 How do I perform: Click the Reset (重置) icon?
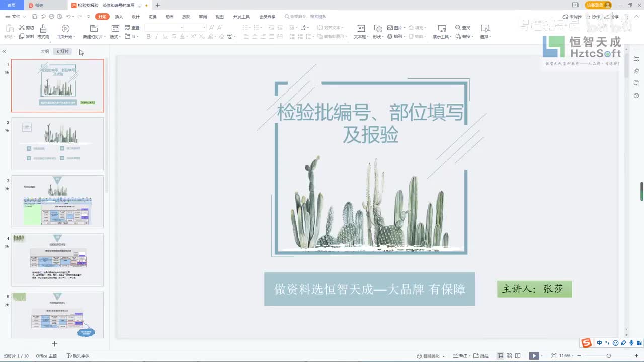click(x=127, y=28)
